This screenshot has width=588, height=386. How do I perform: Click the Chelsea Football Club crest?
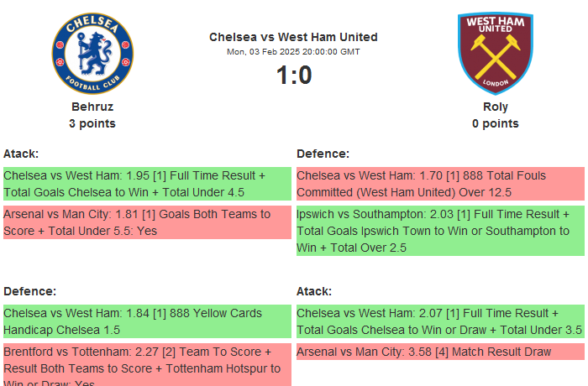tap(92, 53)
